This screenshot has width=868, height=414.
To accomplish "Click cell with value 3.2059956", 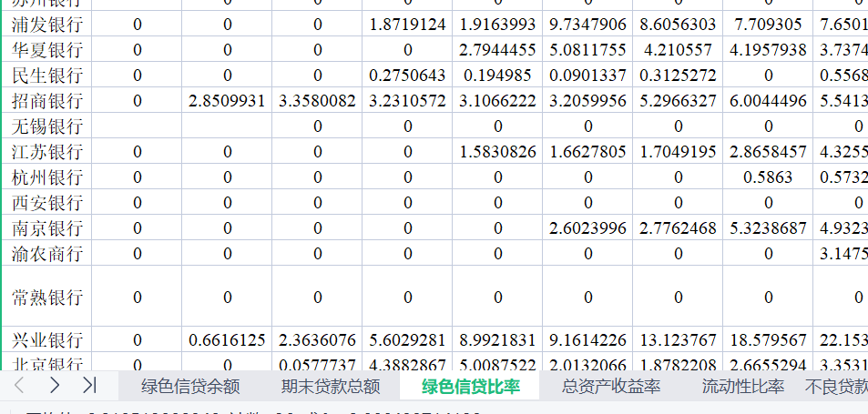I will [587, 101].
